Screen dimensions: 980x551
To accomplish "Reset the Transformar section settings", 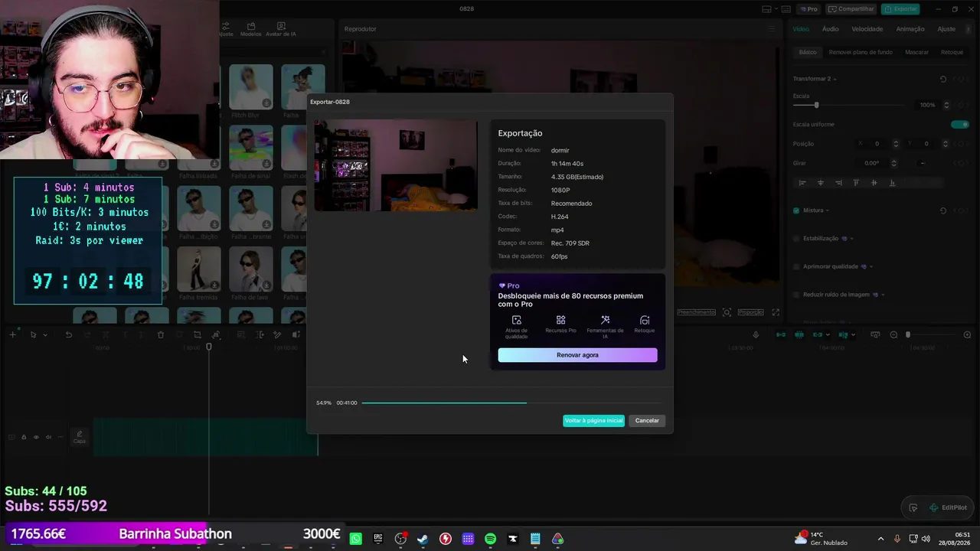I will coord(943,79).
